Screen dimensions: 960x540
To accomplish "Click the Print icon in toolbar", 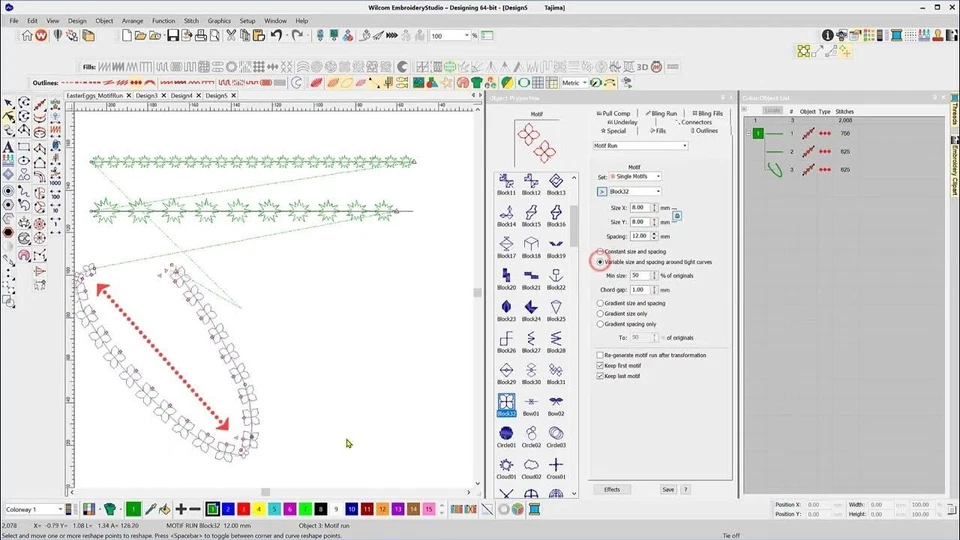I will tap(201, 36).
